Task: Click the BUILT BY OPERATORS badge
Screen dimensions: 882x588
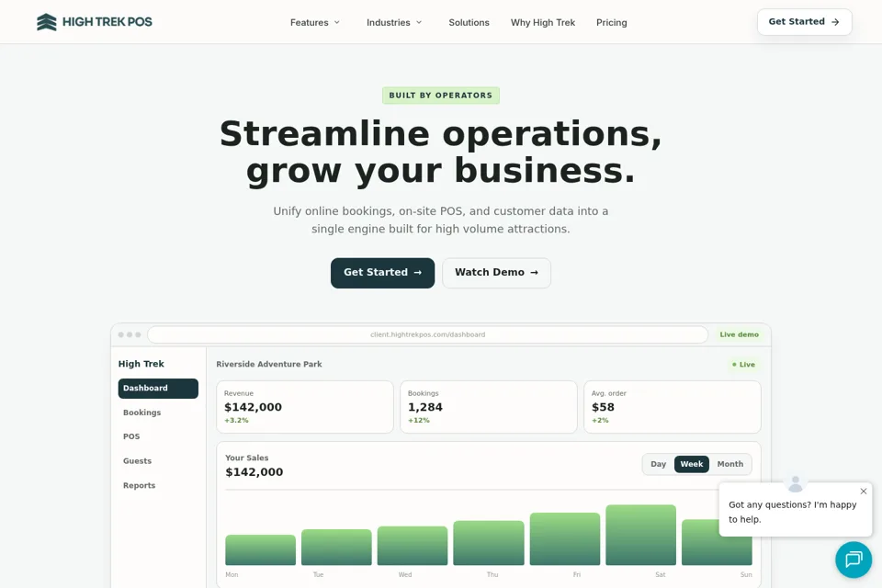Action: click(440, 96)
